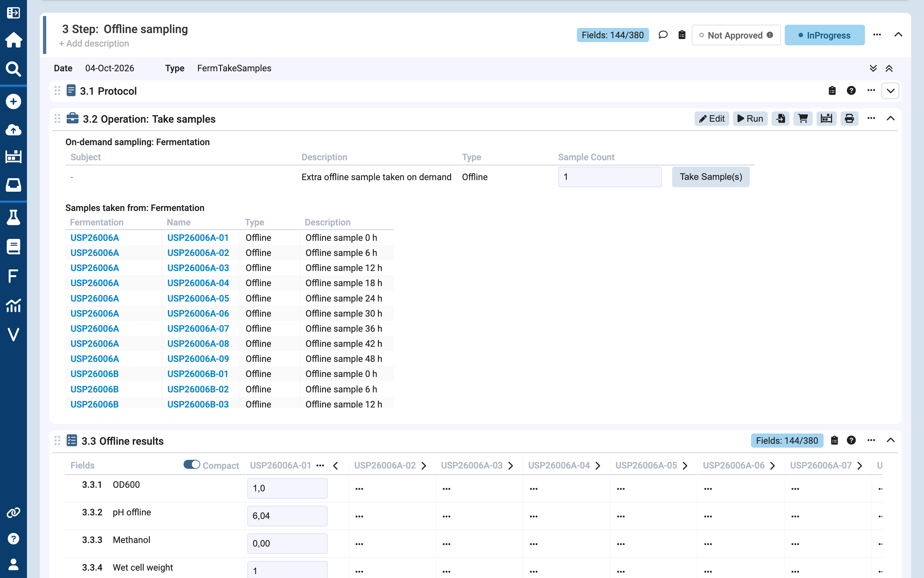
Task: Click the InProgress status button
Action: [824, 35]
